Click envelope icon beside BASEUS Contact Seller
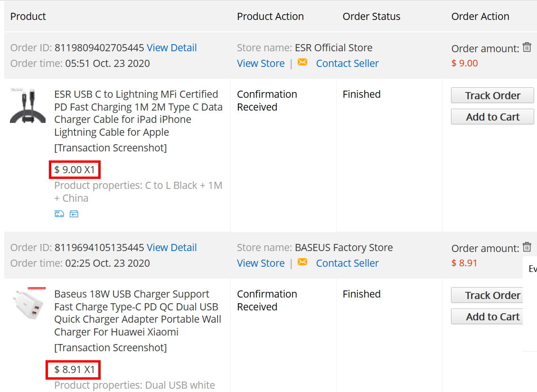Image resolution: width=537 pixels, height=392 pixels. [302, 262]
